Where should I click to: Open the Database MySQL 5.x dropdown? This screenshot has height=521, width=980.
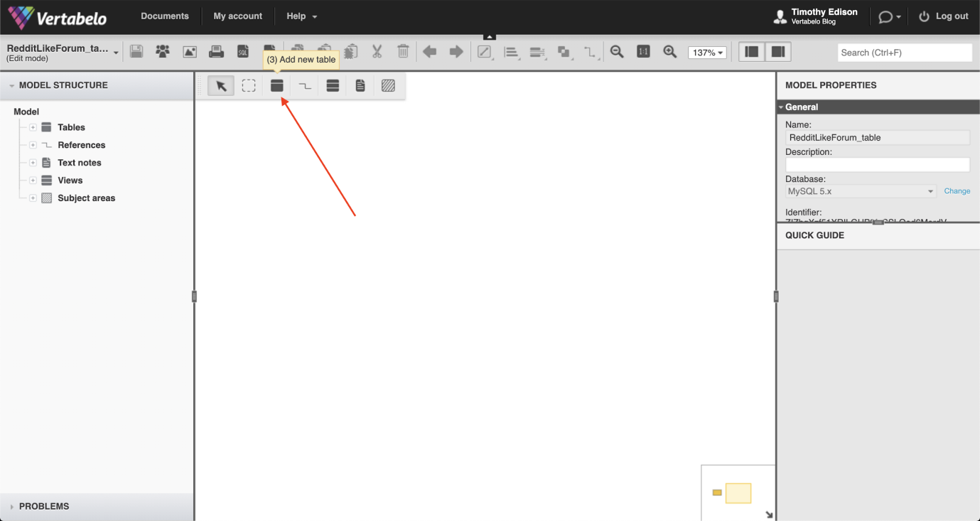point(861,191)
